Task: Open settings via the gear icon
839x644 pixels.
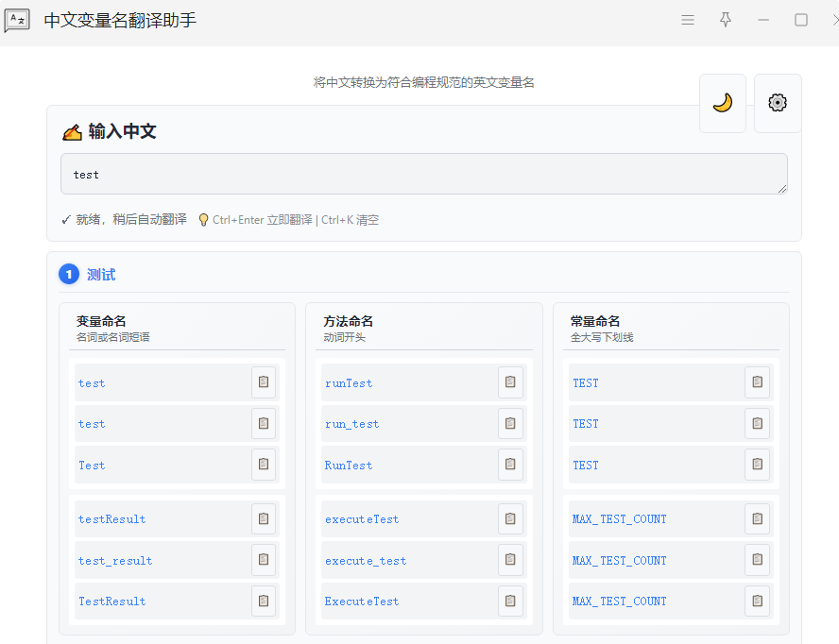Action: tap(778, 103)
